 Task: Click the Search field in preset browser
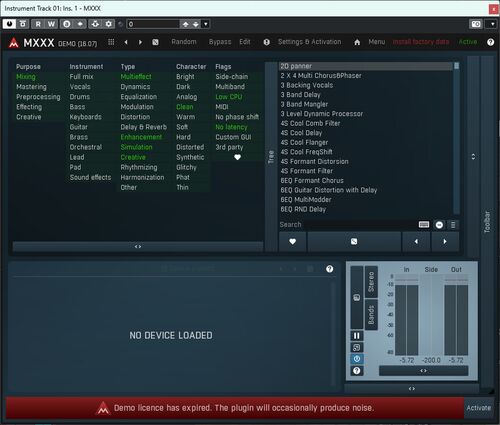(x=348, y=225)
